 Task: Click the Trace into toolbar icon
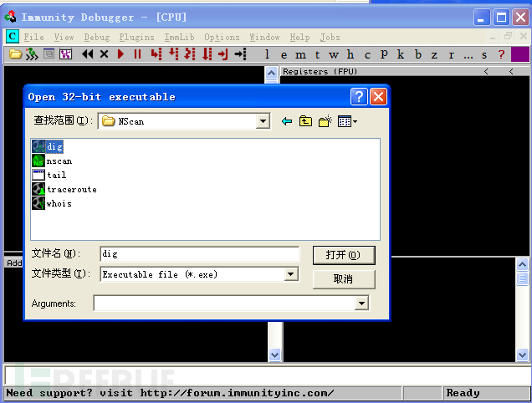pos(190,54)
